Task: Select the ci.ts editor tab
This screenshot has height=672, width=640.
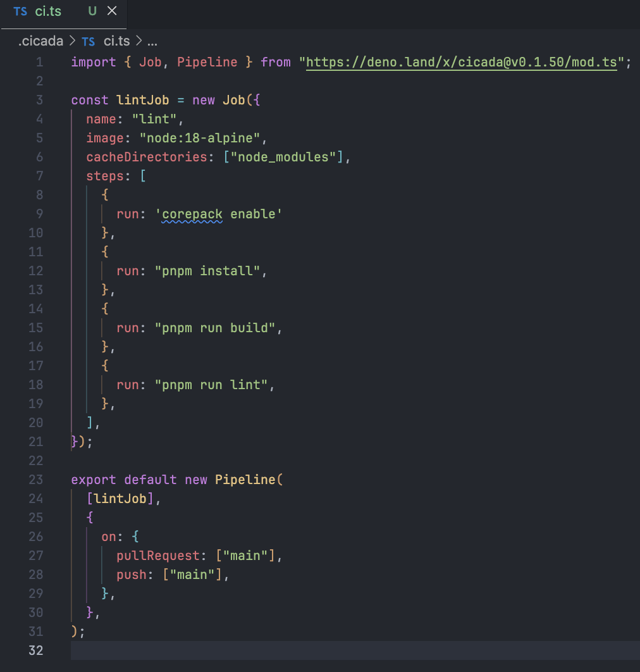Action: [49, 11]
